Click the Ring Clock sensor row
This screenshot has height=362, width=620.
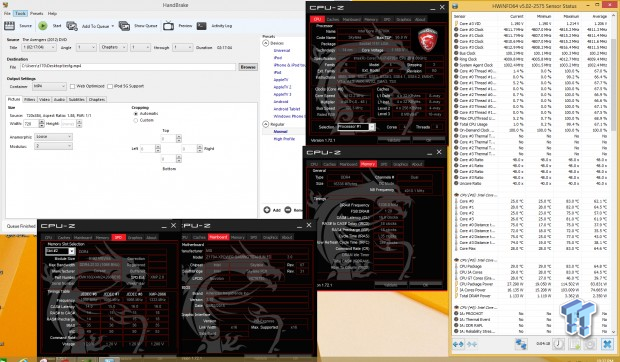pos(532,59)
